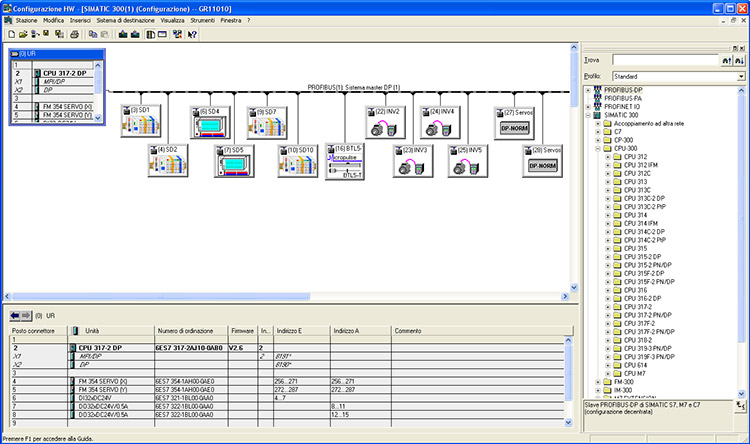Open the Modifica menu

[x=53, y=21]
